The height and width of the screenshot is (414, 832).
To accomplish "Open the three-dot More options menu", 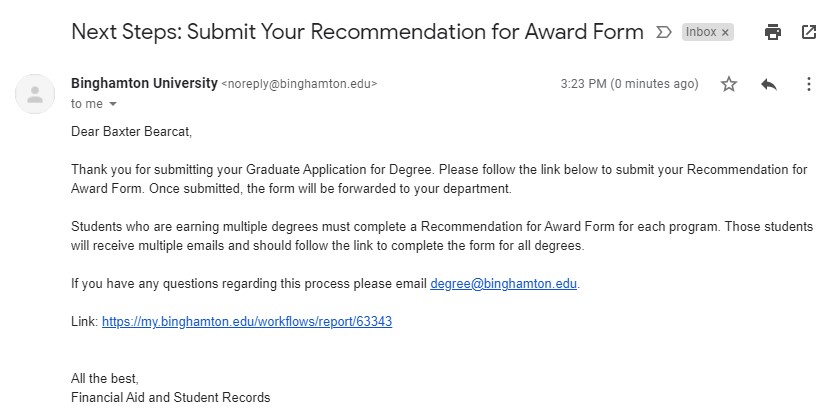I will [809, 85].
